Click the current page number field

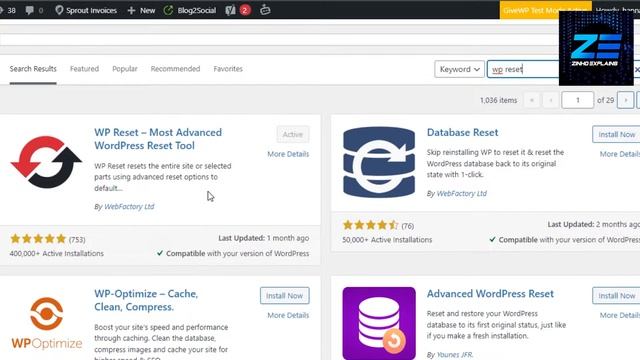tap(577, 100)
